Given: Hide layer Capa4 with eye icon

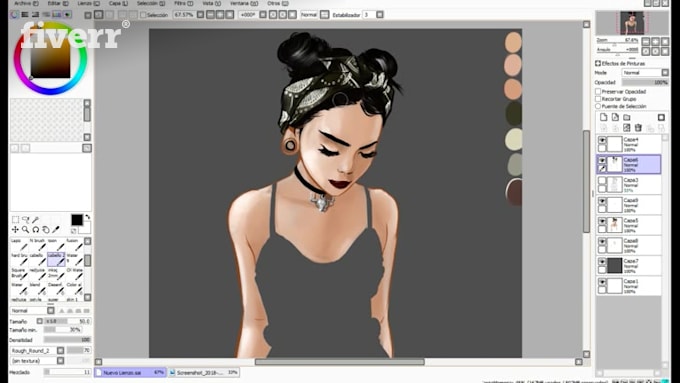Looking at the screenshot, I should [602, 140].
